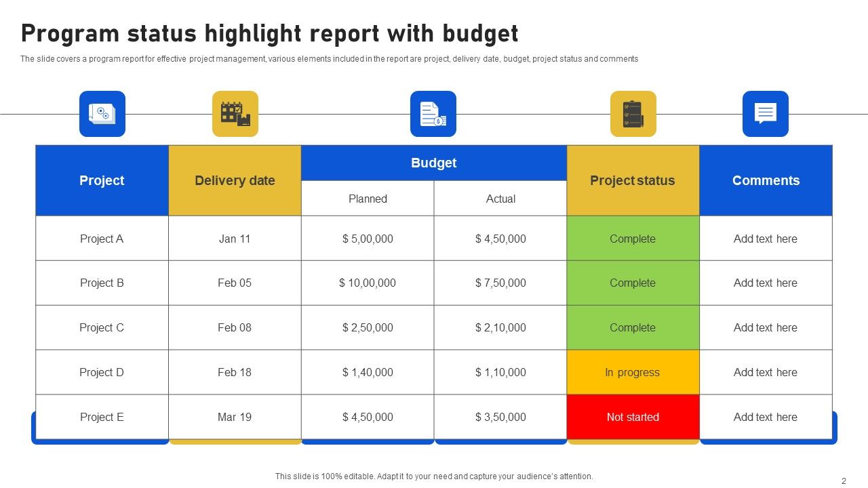
Task: Select Project C green Complete status cell
Action: 633,327
